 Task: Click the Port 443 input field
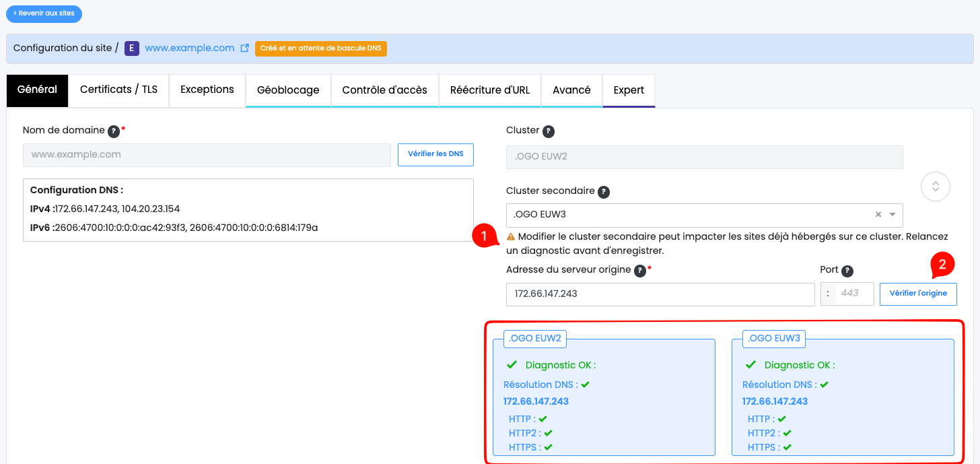[855, 294]
